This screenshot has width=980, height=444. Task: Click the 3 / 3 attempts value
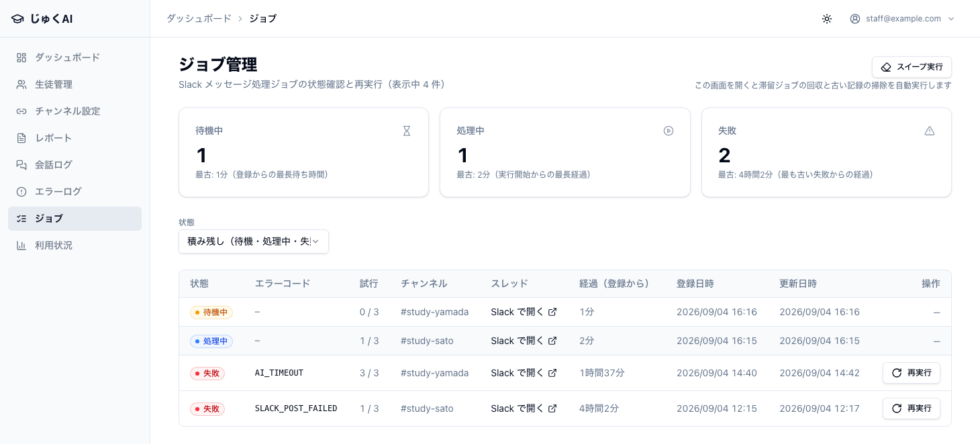tap(369, 373)
